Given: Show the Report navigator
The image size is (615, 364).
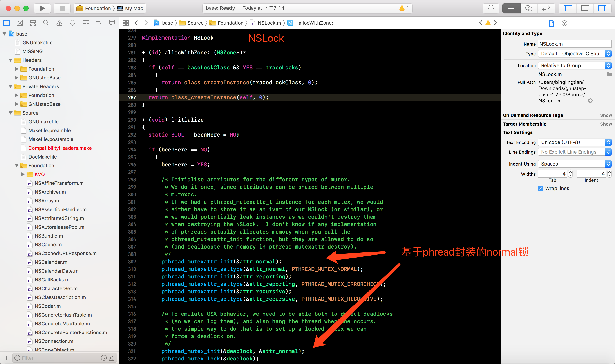Looking at the screenshot, I should [x=112, y=23].
